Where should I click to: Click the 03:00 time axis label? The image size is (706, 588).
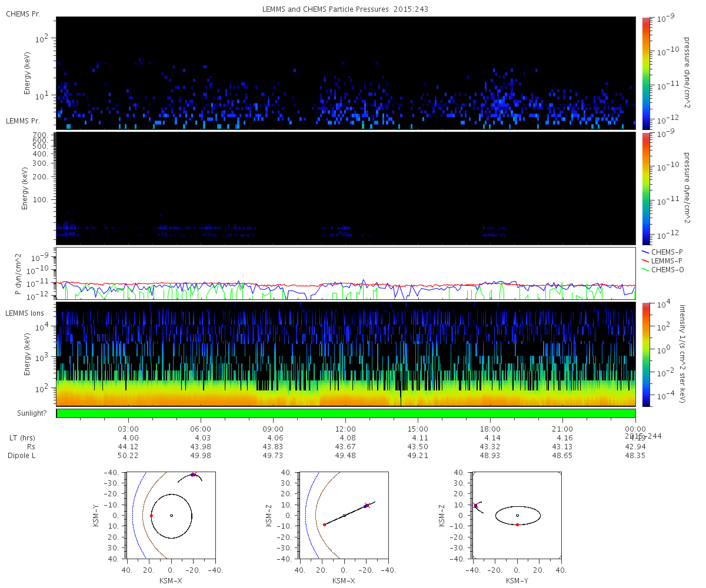tap(128, 429)
